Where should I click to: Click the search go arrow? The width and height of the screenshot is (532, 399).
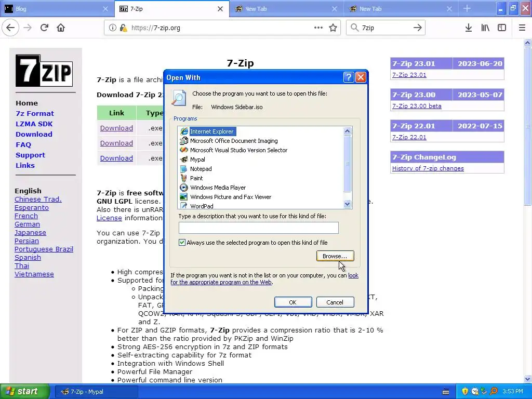click(418, 28)
